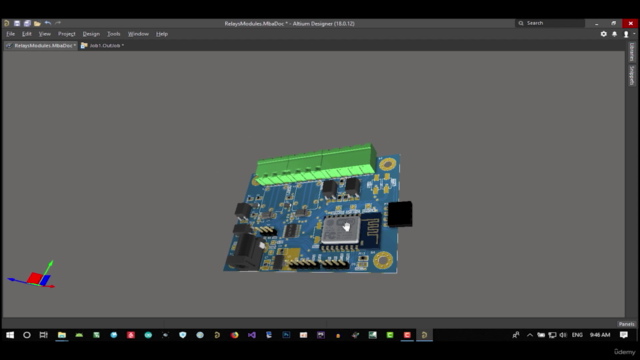
Task: Open the Arduino IDE taskbar icon
Action: [148, 335]
